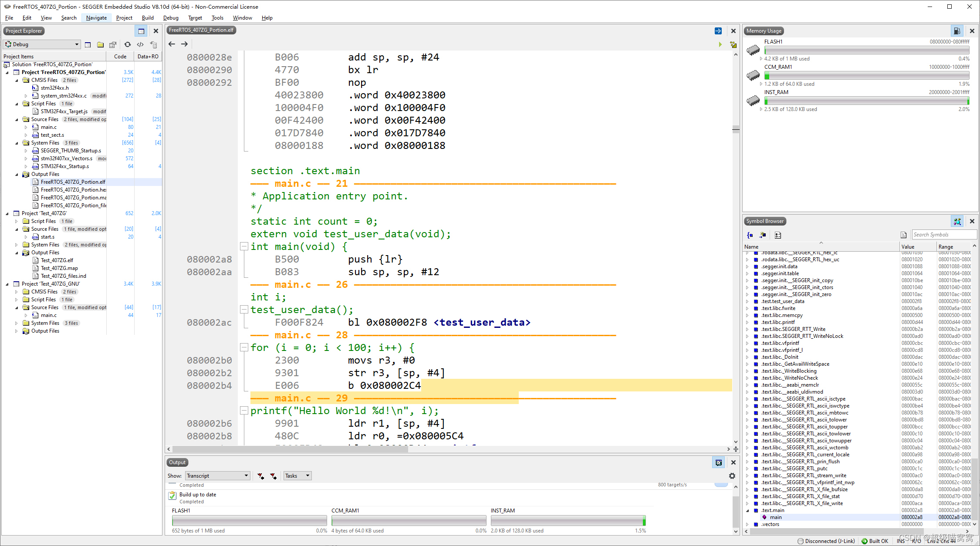Image resolution: width=980 pixels, height=546 pixels.
Task: Select the main symbol row in Symbol Browser
Action: 857,517
